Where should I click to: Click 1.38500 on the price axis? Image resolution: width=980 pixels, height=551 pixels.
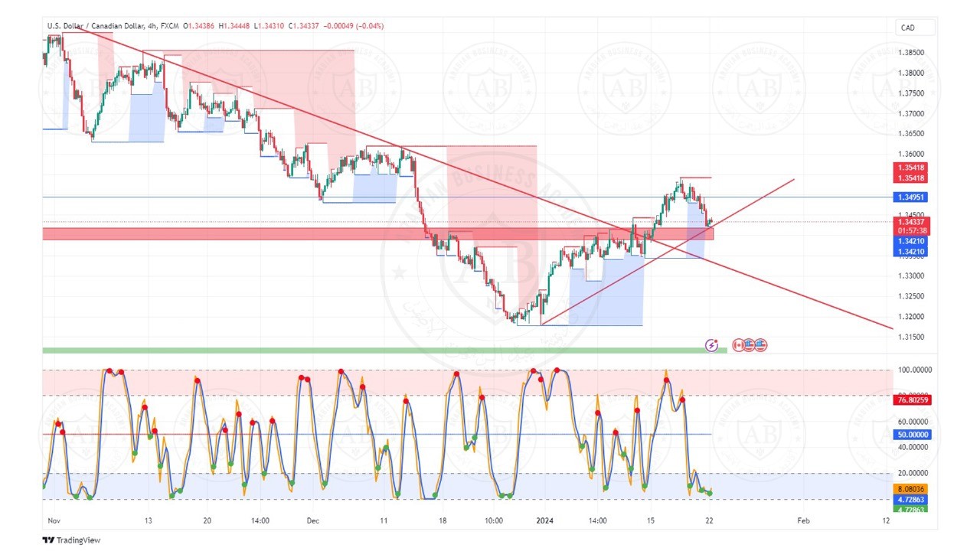click(x=912, y=53)
